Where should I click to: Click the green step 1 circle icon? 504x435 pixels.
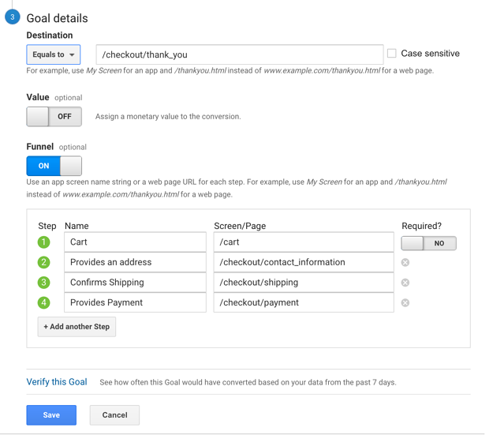click(43, 242)
